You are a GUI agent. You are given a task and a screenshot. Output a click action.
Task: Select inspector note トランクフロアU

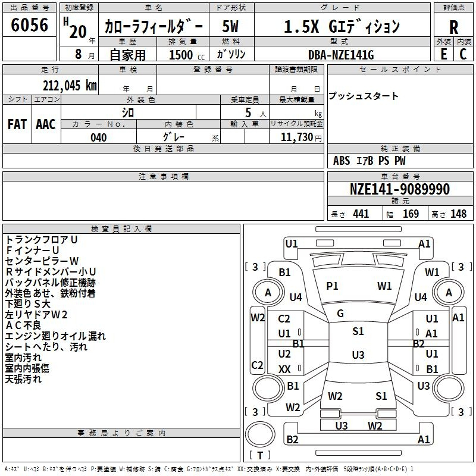(42, 239)
